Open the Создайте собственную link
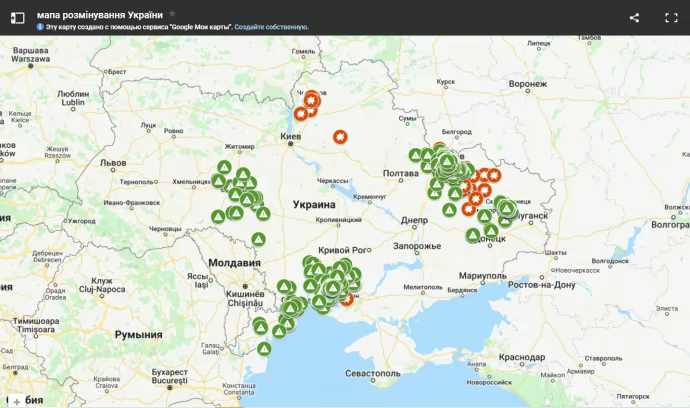The height and width of the screenshot is (408, 690). pos(273,28)
